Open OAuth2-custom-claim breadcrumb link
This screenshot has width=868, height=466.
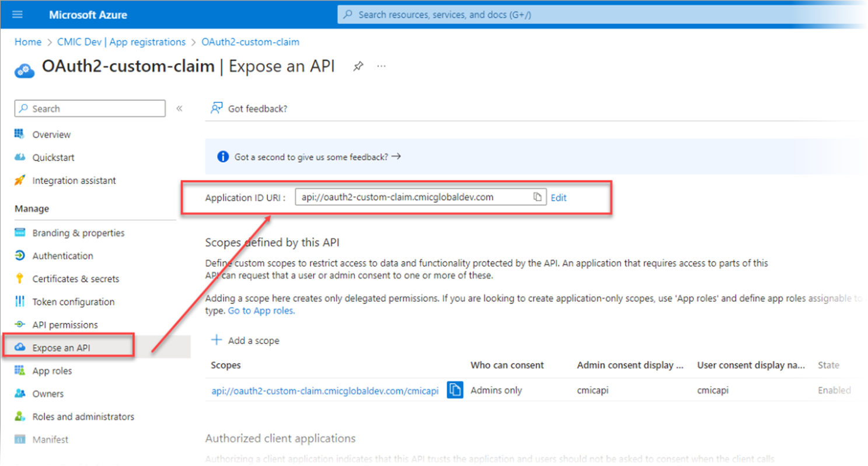250,42
